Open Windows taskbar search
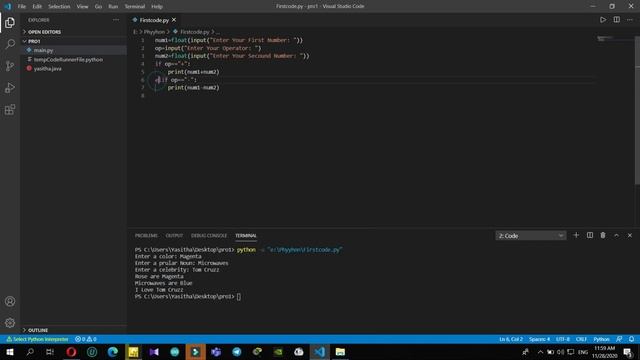The image size is (640, 360). point(30,352)
